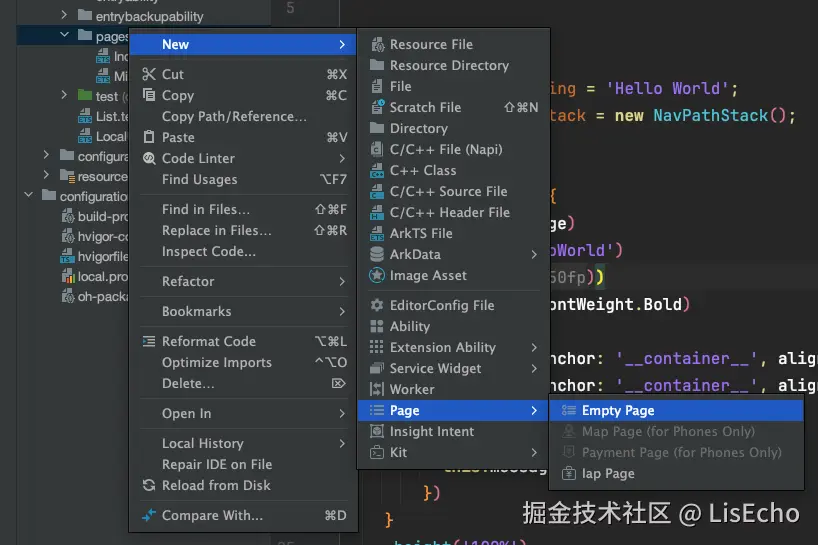Open the Extension Ability submenu arrow
The image size is (818, 545).
click(x=534, y=347)
